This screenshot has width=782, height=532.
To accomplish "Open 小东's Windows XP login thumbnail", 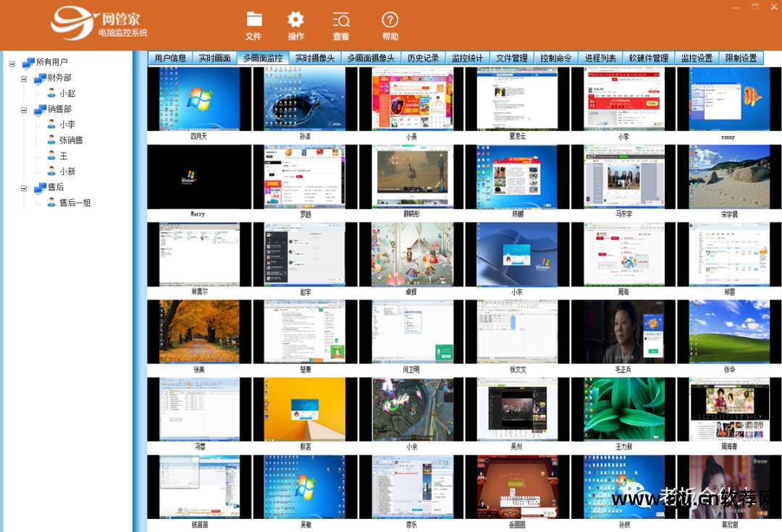I will point(517,254).
